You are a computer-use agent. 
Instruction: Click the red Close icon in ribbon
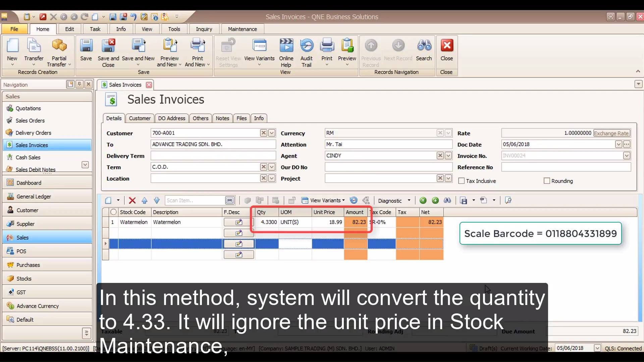tap(447, 45)
